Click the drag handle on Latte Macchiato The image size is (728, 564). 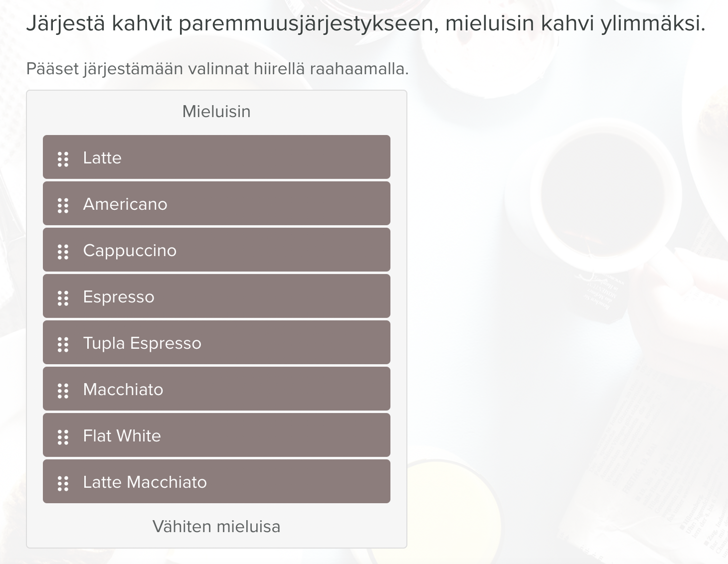(x=63, y=483)
